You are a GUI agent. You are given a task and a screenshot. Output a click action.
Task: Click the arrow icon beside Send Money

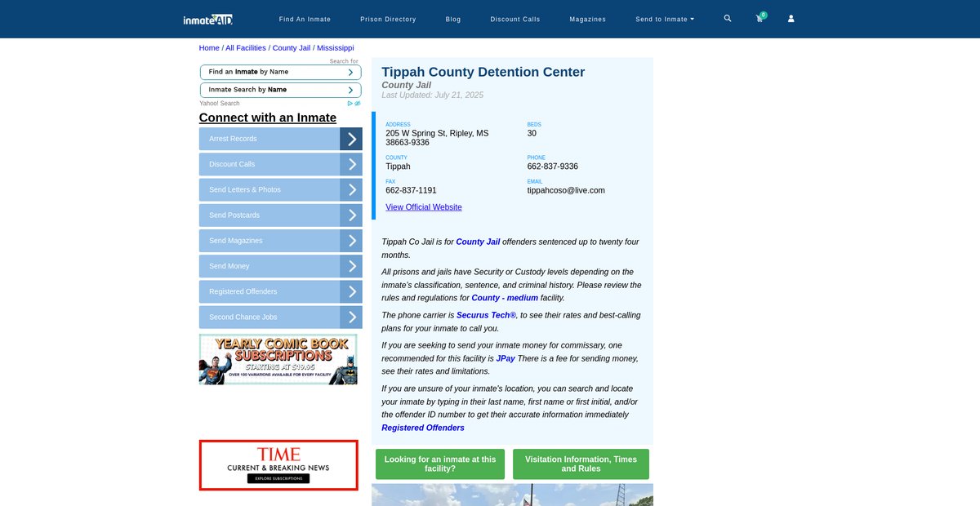pos(351,266)
